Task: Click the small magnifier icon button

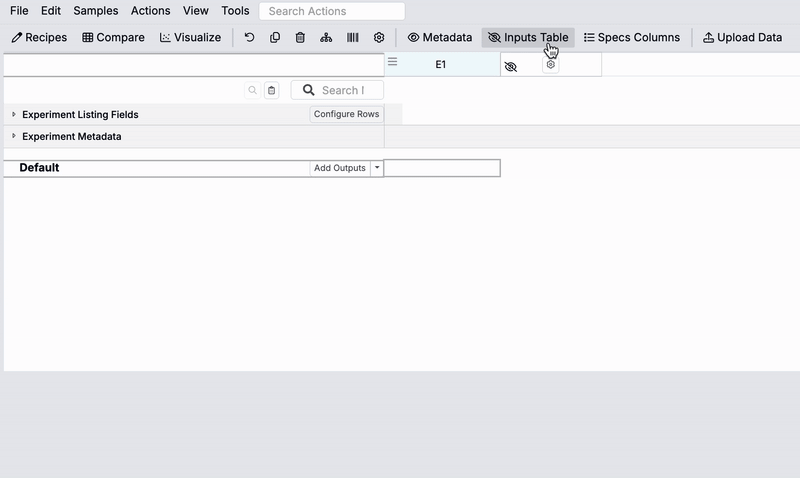Action: click(x=253, y=90)
